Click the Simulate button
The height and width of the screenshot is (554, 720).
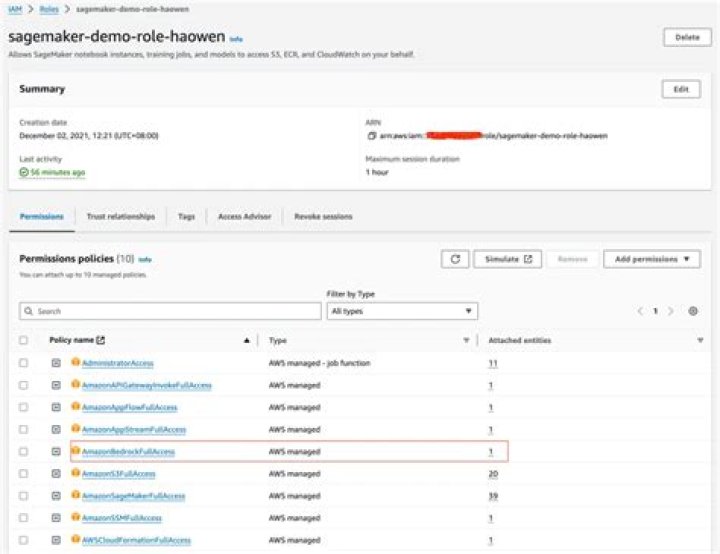(x=506, y=259)
